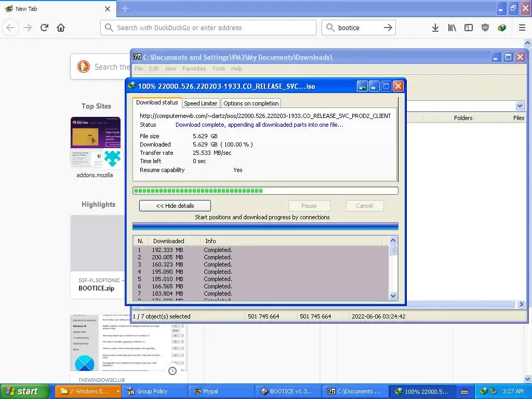Screen dimensions: 532x399
Task: Select connection row 4 with 195.090 MB
Action: click(x=261, y=272)
